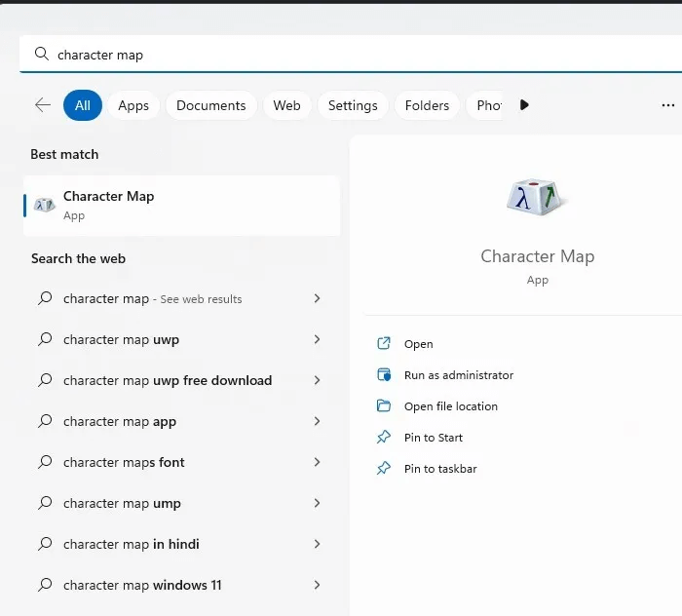This screenshot has width=682, height=616.
Task: Click the 'character map uwp' web suggestion text
Action: 121,339
